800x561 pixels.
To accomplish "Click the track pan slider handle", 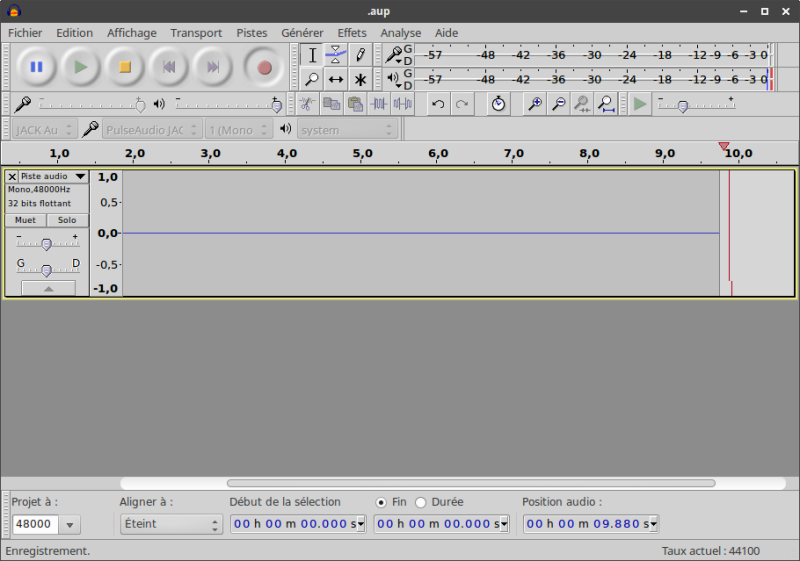I will coord(46,270).
